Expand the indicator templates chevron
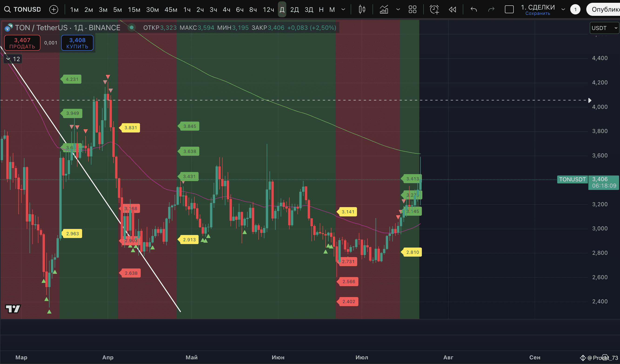Screen dimensions: 620x364 [x=398, y=10]
